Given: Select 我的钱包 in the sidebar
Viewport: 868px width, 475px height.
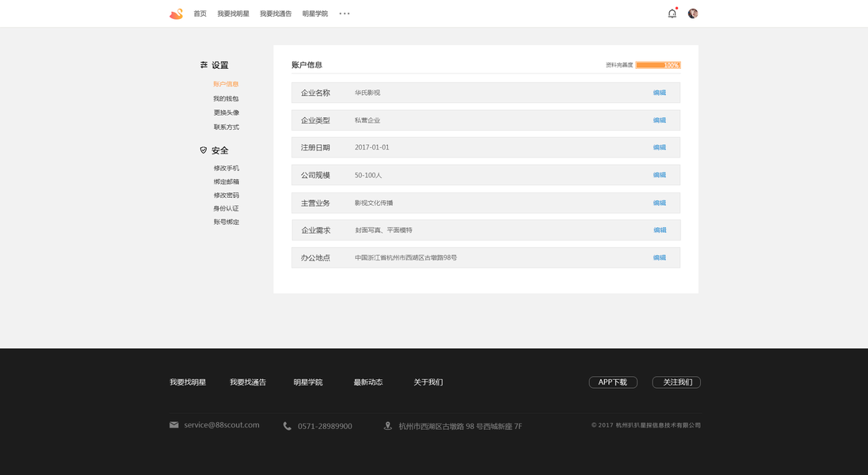Looking at the screenshot, I should point(226,98).
